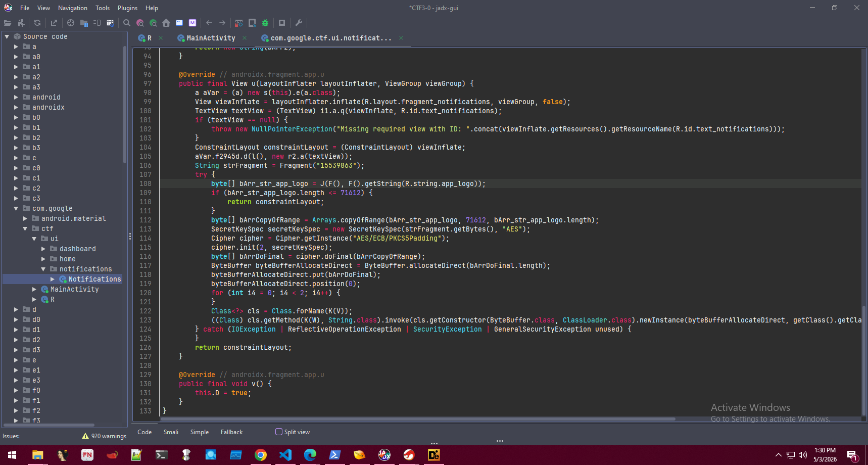The width and height of the screenshot is (868, 465).
Task: Click the editor horizontal scrollbar
Action: tap(417, 419)
